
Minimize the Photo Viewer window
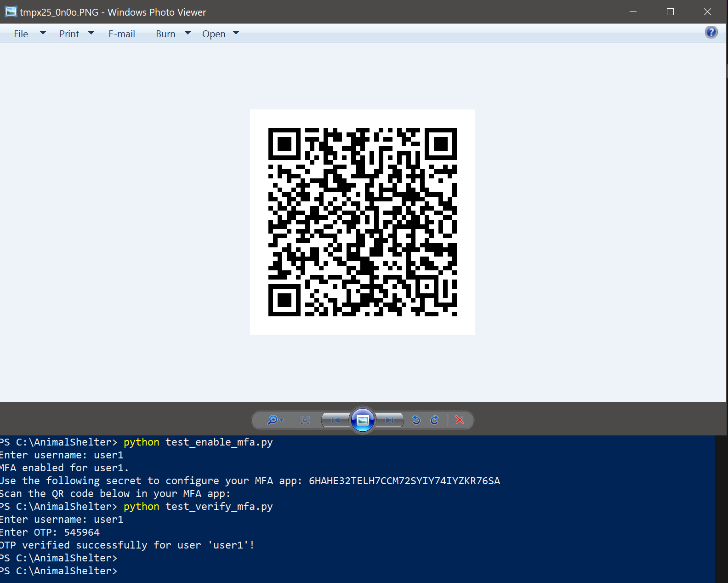tap(633, 12)
